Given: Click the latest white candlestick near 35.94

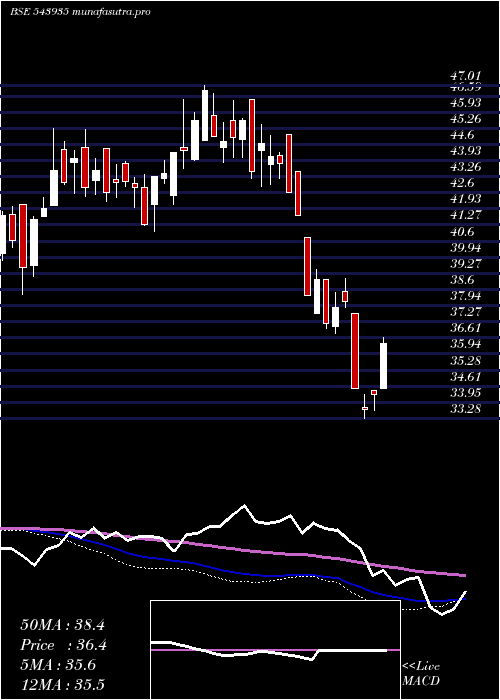Looking at the screenshot, I should [383, 365].
